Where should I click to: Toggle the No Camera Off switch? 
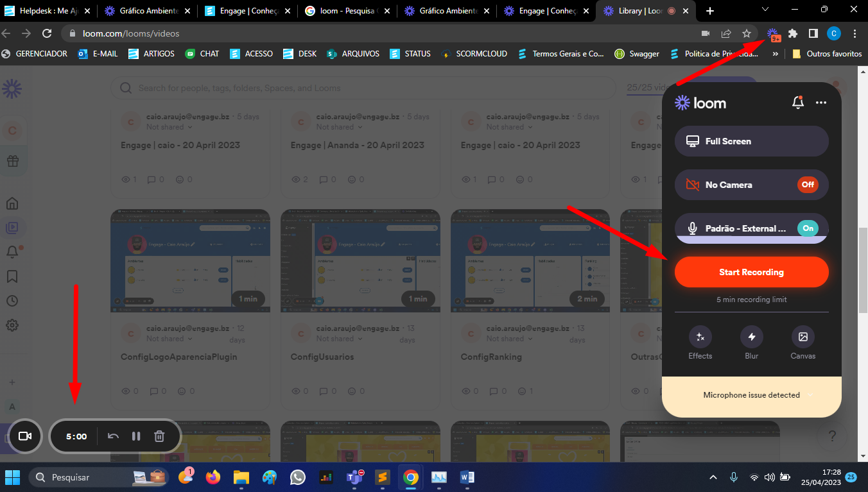tap(808, 185)
